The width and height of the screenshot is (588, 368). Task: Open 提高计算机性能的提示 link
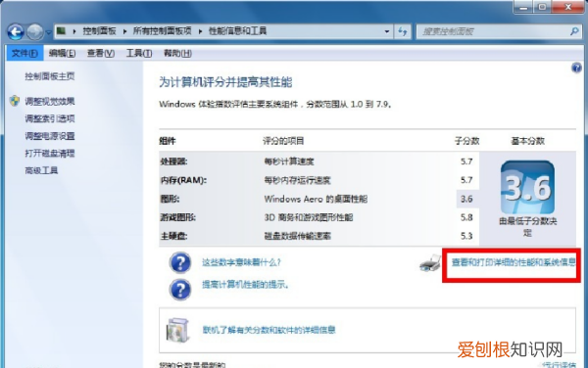(245, 285)
